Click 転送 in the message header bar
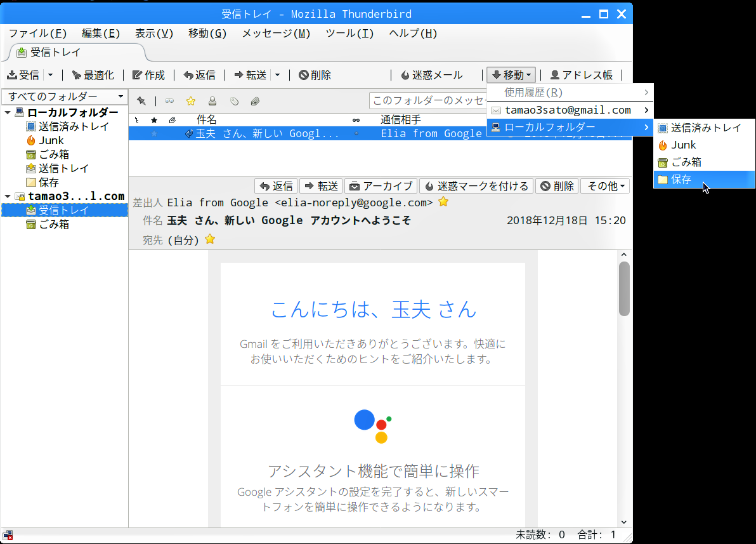Viewport: 756px width, 544px height. [x=321, y=186]
